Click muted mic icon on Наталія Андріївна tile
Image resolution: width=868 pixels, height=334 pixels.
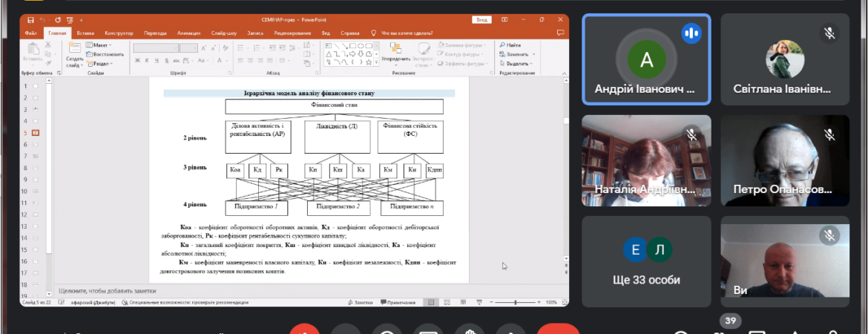click(x=691, y=134)
